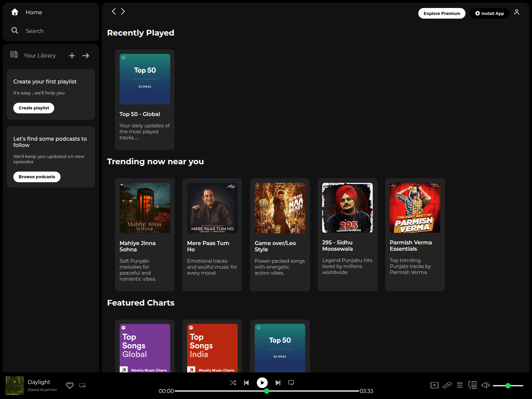Viewport: 532px width, 399px height.
Task: Click Daylight album art in player
Action: pyautogui.click(x=15, y=386)
